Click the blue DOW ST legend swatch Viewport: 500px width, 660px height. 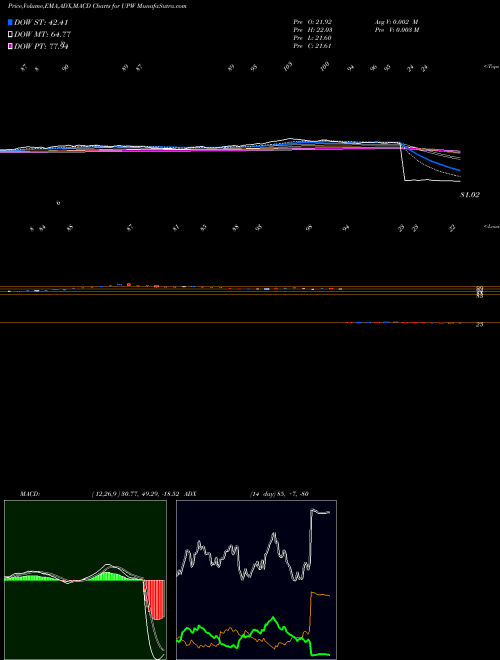click(10, 22)
